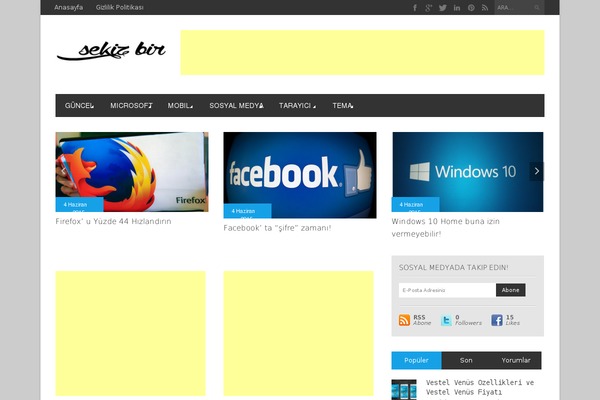
Task: Focus the ARA search field
Action: coord(514,8)
